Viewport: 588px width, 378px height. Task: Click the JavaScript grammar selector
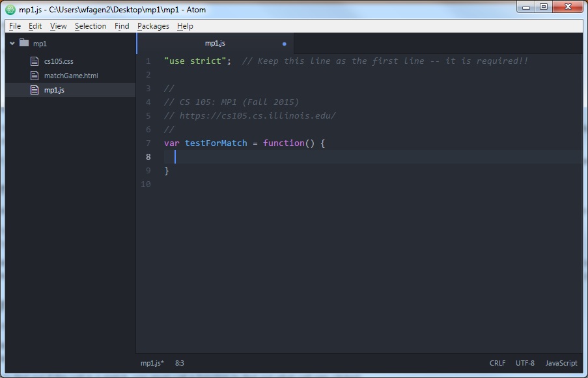561,363
